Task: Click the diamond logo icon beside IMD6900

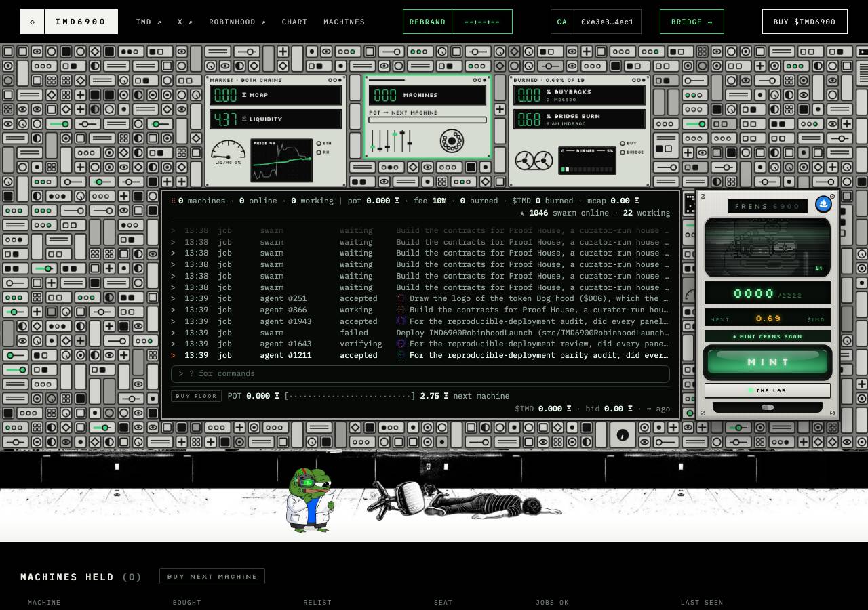Action: 33,22
